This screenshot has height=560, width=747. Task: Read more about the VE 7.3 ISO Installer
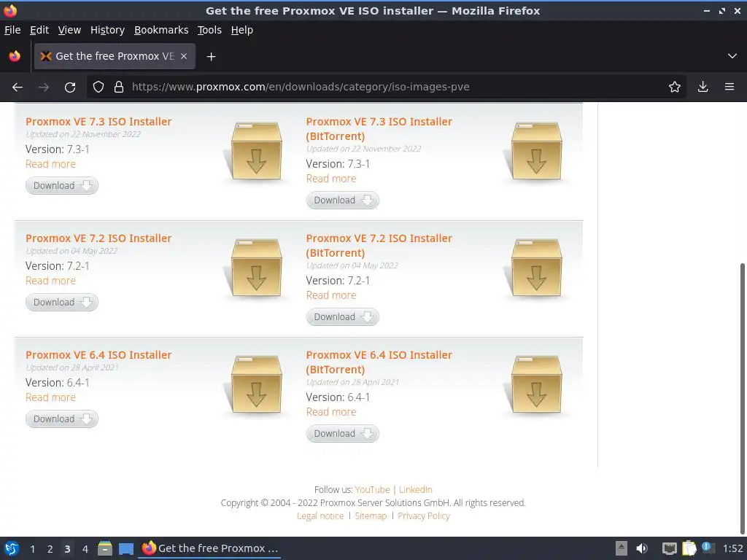pos(50,164)
